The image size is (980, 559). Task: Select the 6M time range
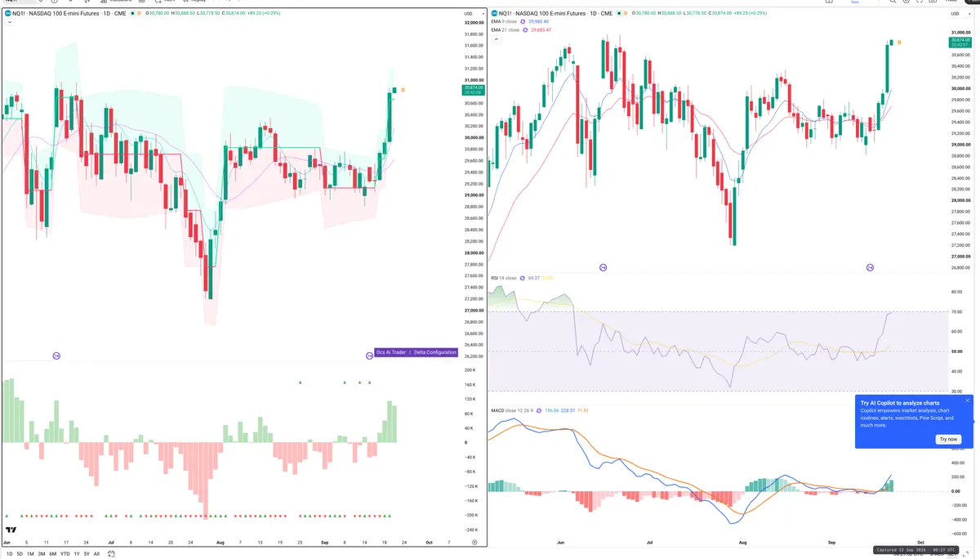click(x=52, y=554)
